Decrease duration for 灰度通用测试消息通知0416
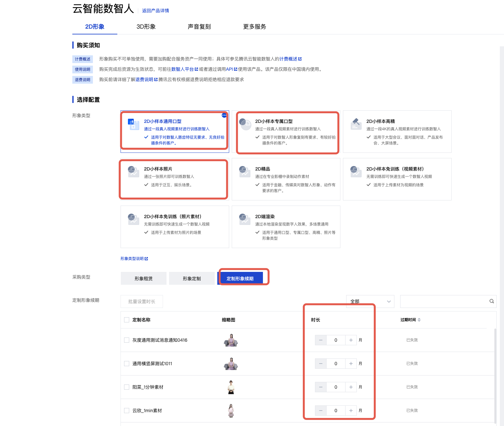 pos(321,340)
